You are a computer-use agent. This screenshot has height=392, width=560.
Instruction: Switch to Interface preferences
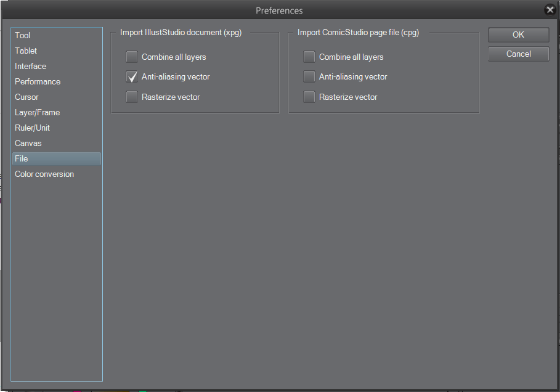coord(57,66)
